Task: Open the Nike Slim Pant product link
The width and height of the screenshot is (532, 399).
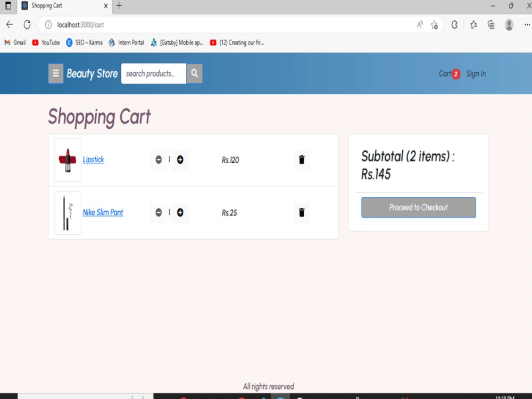Action: coord(103,212)
